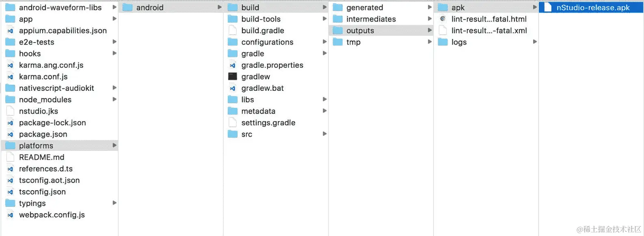Expand the typings folder arrow

pos(115,203)
